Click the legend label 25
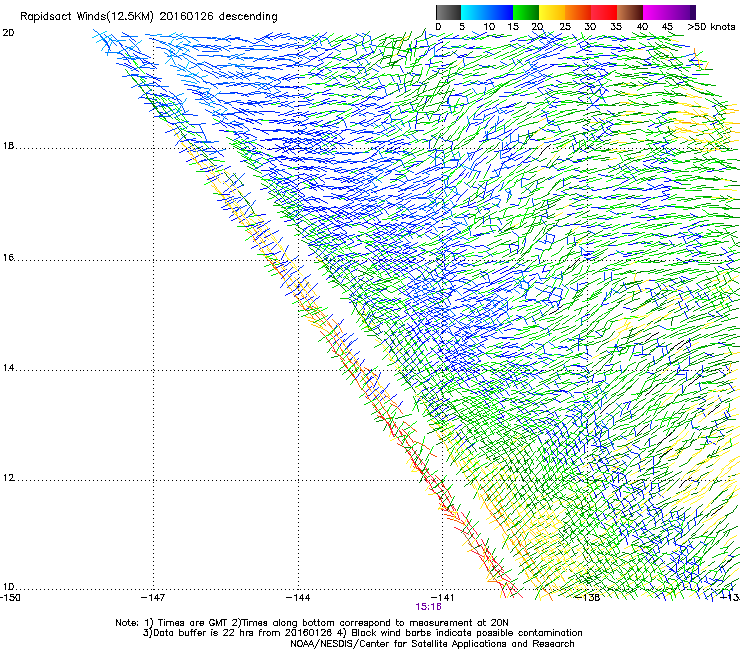This screenshot has width=740, height=650. tap(565, 27)
